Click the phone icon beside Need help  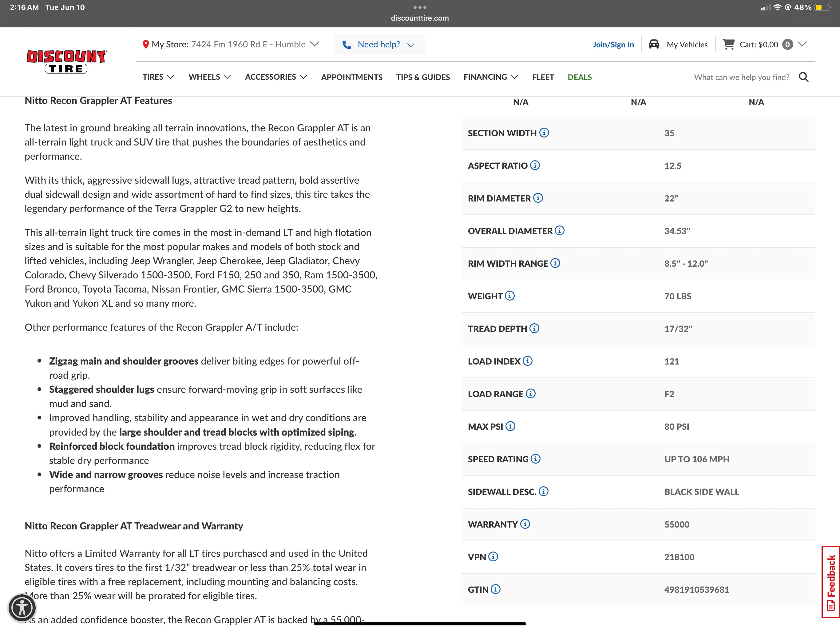[x=347, y=45]
